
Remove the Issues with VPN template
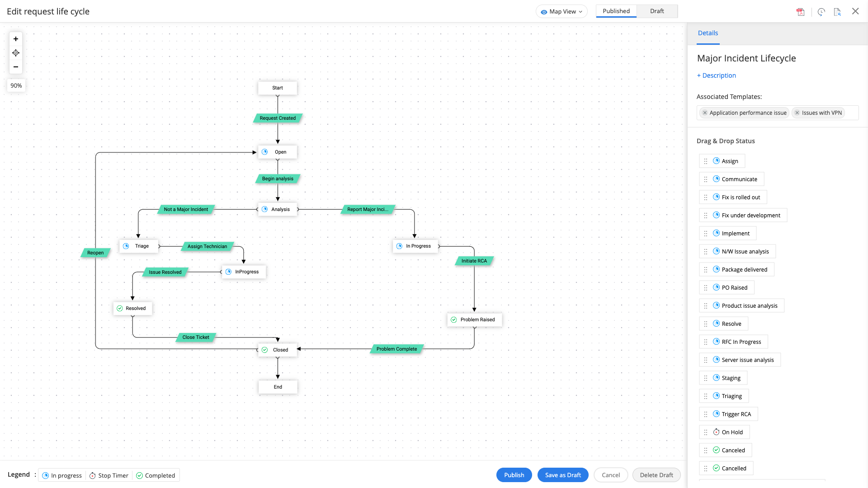[798, 113]
